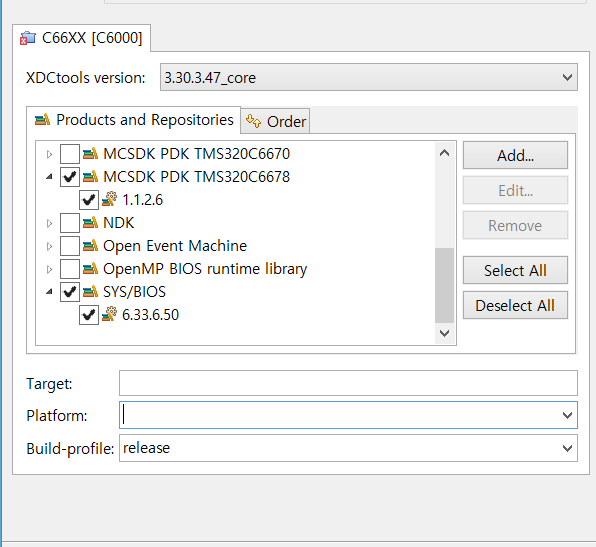596x547 pixels.
Task: Uncheck the SYS/BIOS checkbox
Action: 70,292
